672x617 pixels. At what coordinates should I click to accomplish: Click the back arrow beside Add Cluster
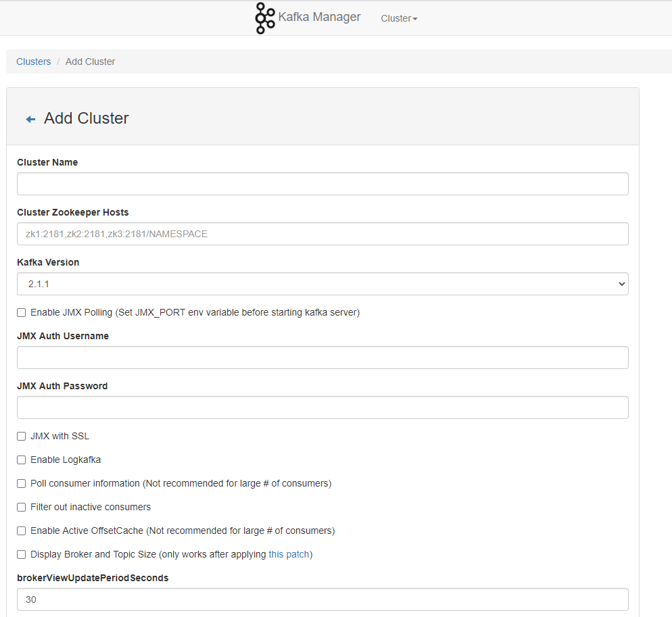point(30,119)
